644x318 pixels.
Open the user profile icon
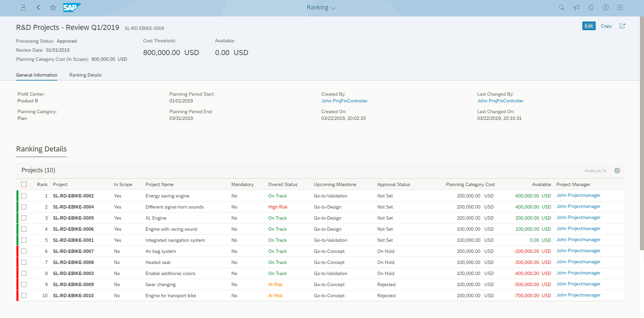(23, 7)
